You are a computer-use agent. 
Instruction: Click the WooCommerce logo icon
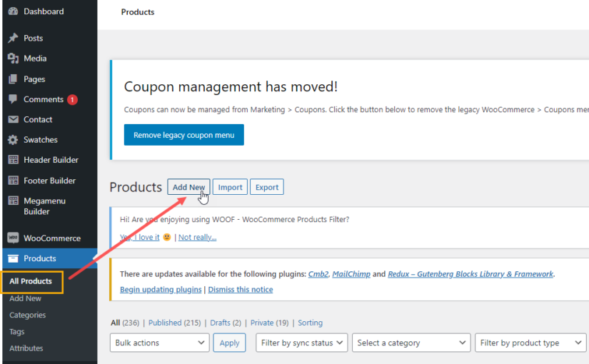[13, 238]
